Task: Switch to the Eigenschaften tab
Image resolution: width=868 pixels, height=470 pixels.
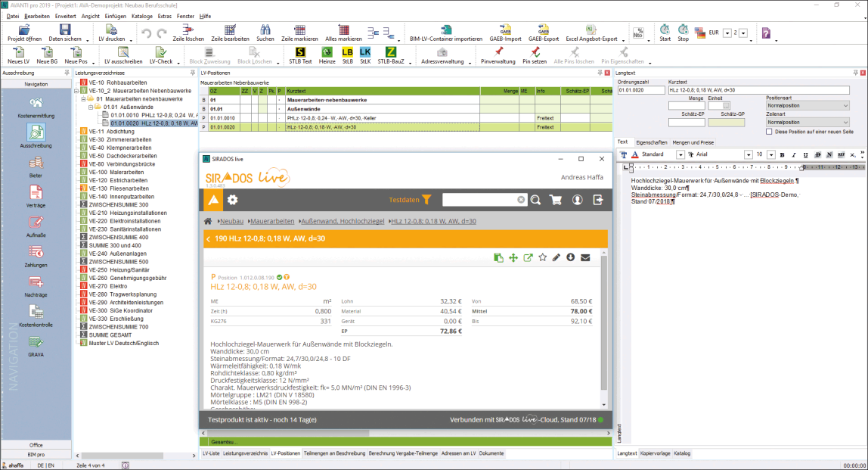Action: click(x=652, y=142)
